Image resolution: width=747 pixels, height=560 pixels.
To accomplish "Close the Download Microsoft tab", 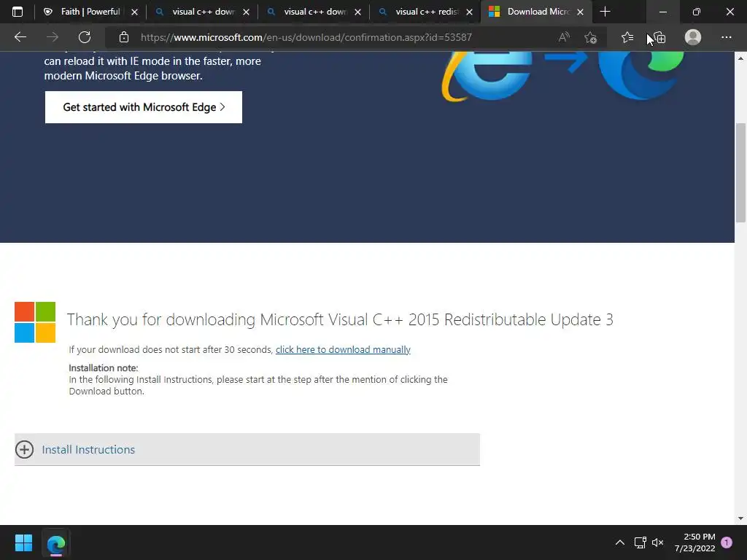I will pos(580,12).
